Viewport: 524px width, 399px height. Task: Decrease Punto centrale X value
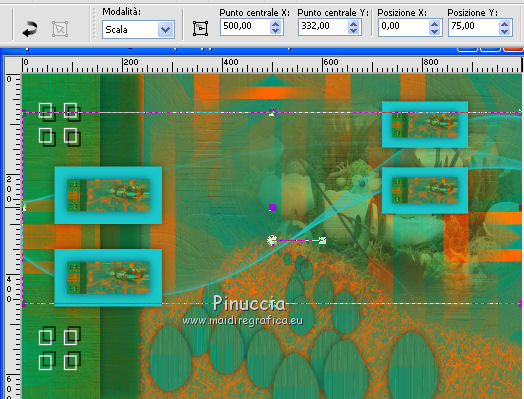point(275,30)
